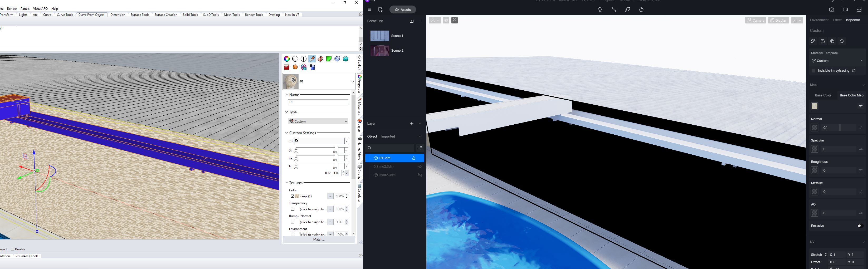Open the vegetation leaf tool
The height and width of the screenshot is (269, 868).
click(628, 10)
